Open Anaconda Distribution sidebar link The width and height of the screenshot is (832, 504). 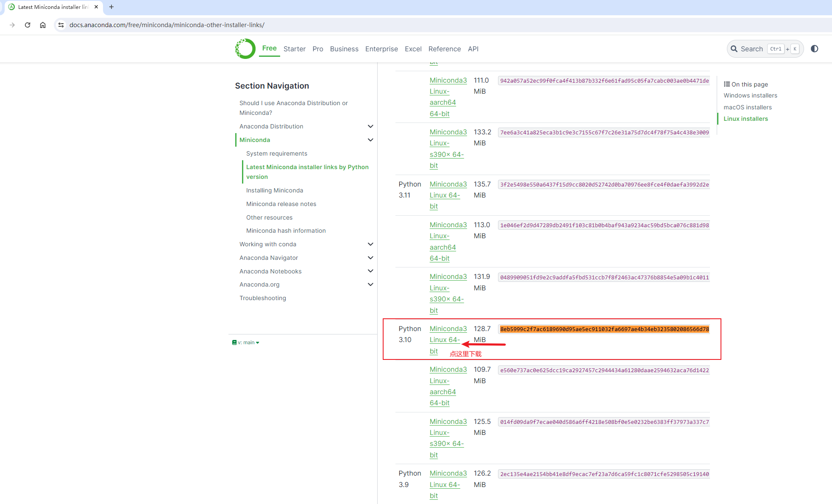(x=271, y=126)
